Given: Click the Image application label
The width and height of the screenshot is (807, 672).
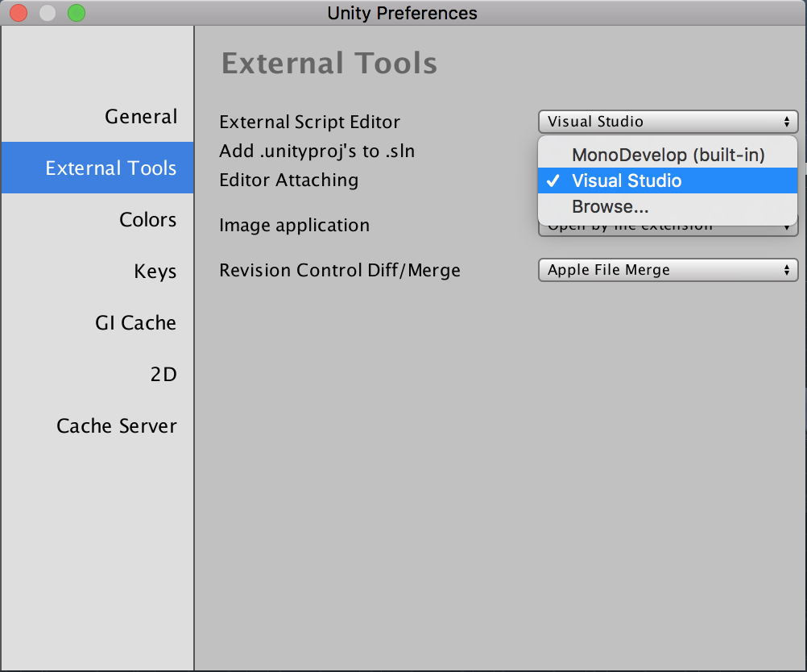Looking at the screenshot, I should click(295, 226).
